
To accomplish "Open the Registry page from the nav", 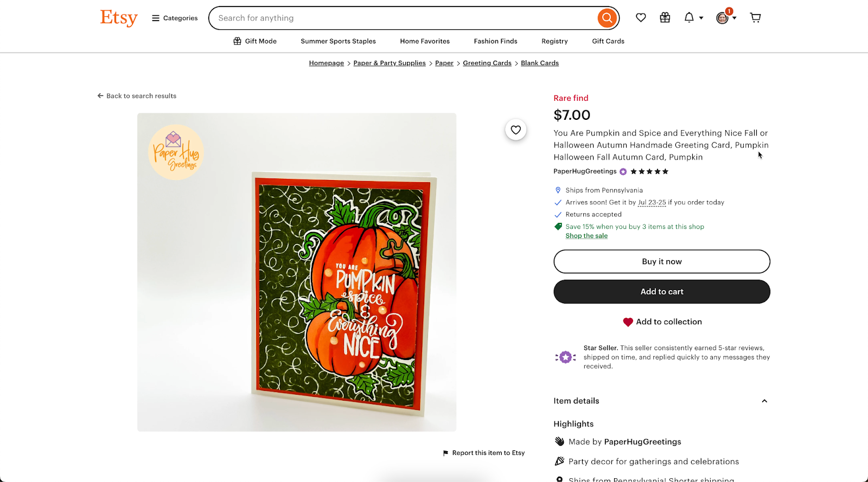I will point(554,41).
